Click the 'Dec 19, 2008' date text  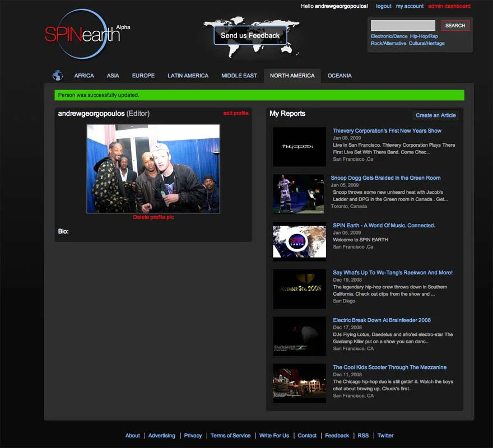tap(347, 280)
